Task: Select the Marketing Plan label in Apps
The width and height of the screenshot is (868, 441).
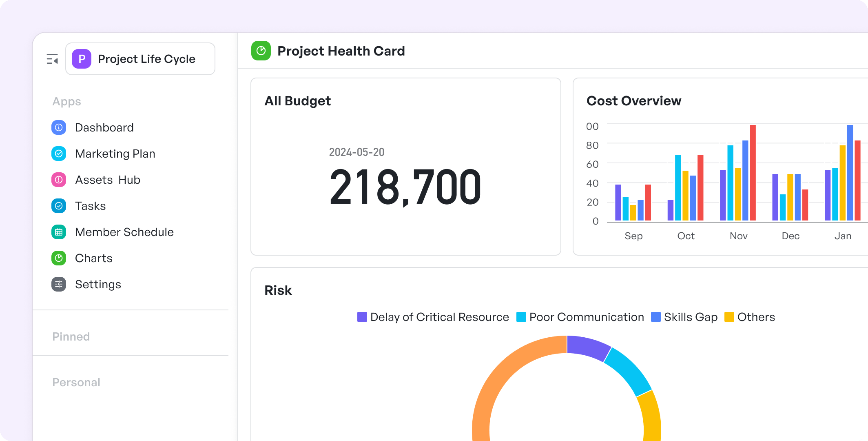Action: pos(115,154)
